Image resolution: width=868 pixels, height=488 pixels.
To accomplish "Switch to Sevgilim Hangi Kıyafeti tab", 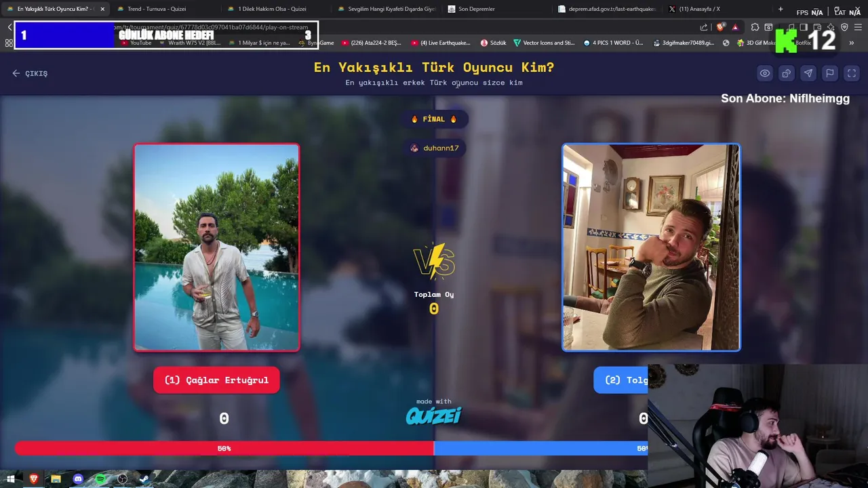I will click(387, 9).
